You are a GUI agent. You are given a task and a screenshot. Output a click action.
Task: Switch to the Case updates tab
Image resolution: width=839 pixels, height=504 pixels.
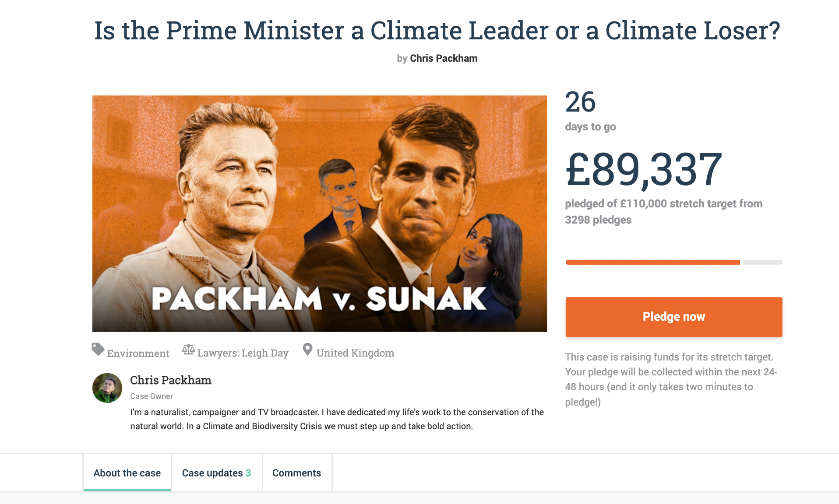[x=212, y=473]
